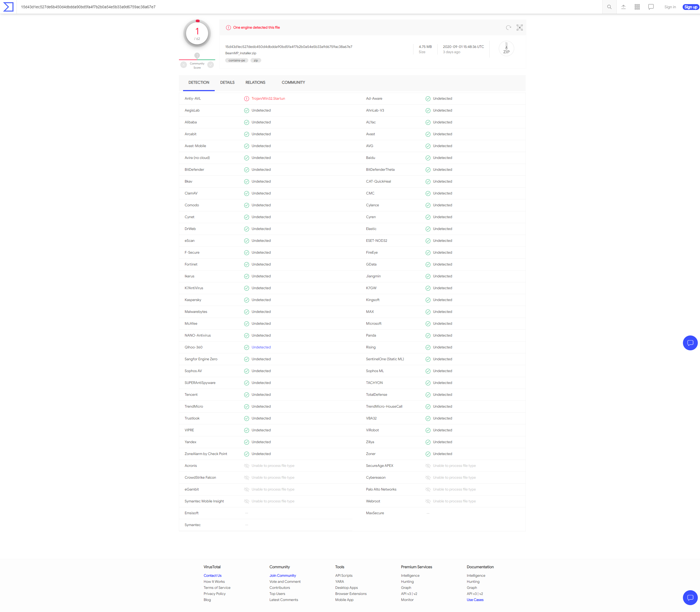Open the API Scripts footer link
Screen dimensions: 700x612
pyautogui.click(x=344, y=576)
